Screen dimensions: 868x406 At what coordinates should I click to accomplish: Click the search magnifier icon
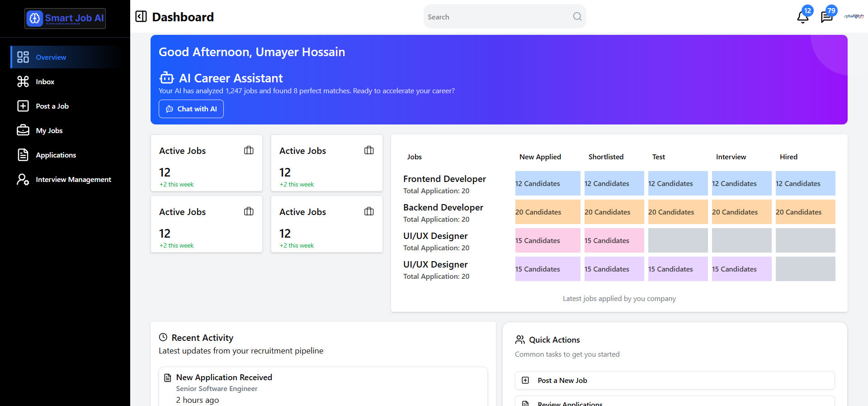pyautogui.click(x=577, y=17)
